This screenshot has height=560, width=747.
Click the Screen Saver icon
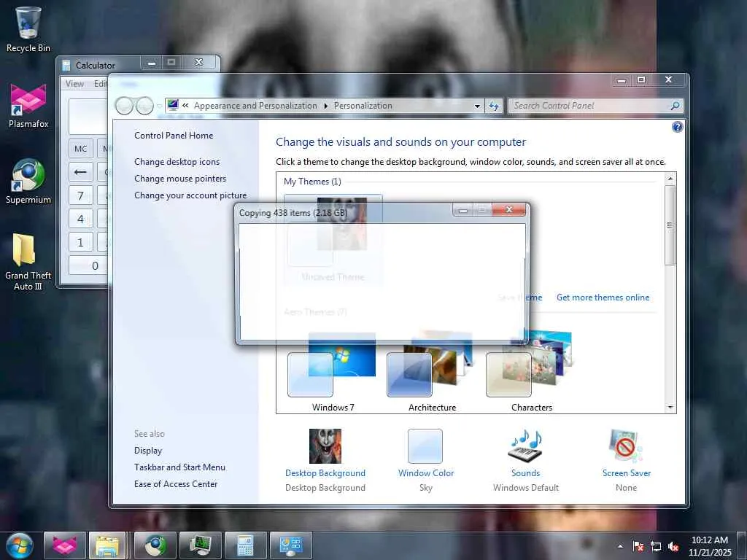pos(626,446)
